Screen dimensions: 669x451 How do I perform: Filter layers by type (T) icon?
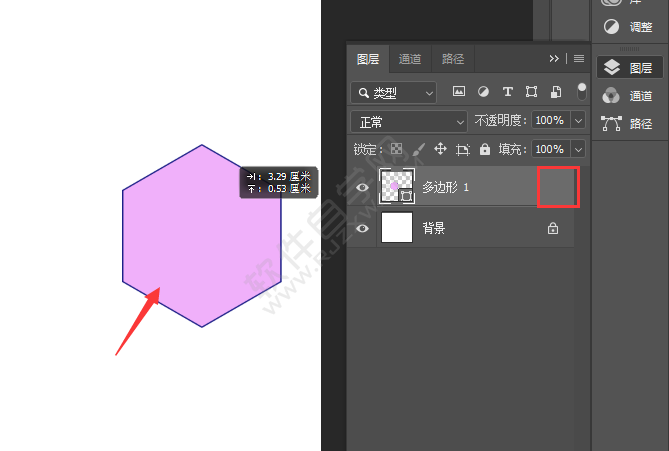(x=507, y=92)
